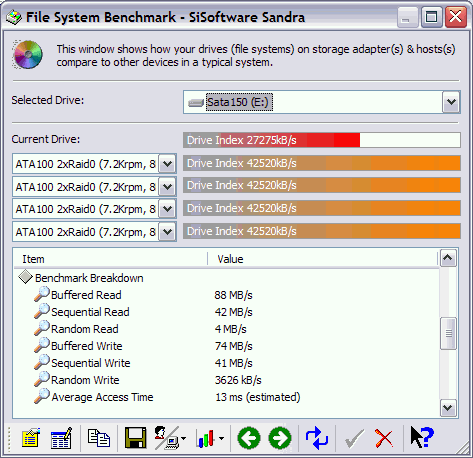
Task: Select the Buffered Read row label
Action: point(86,295)
